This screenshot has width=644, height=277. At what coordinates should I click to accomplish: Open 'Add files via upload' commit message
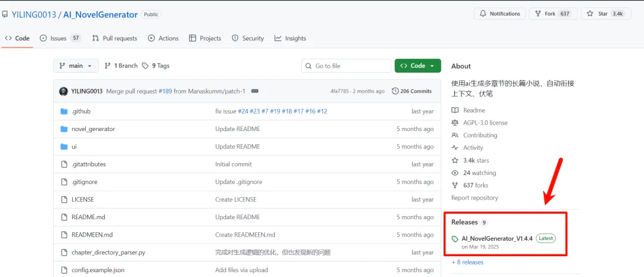241,270
